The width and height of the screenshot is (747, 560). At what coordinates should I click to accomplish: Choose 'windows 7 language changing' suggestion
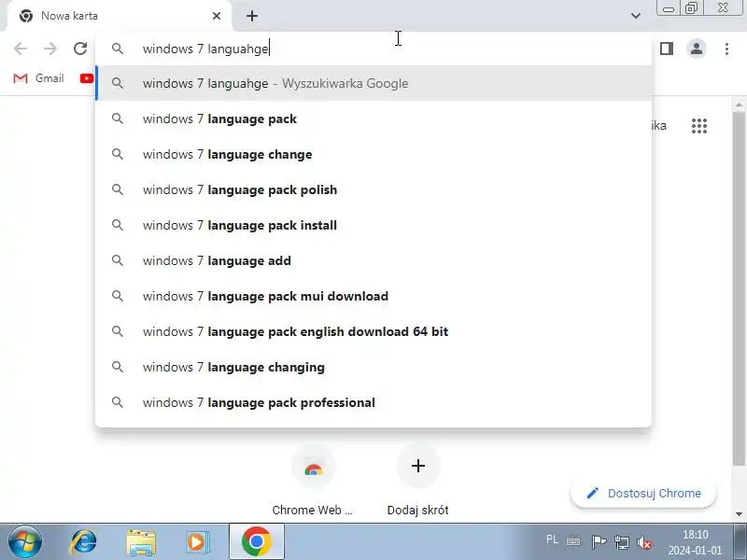coord(373,367)
